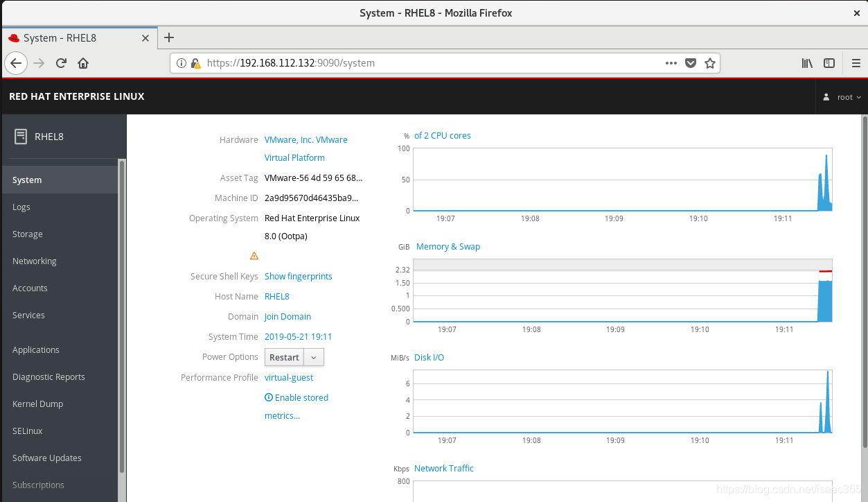The width and height of the screenshot is (868, 502).
Task: Click Show fingerprints link
Action: point(299,276)
